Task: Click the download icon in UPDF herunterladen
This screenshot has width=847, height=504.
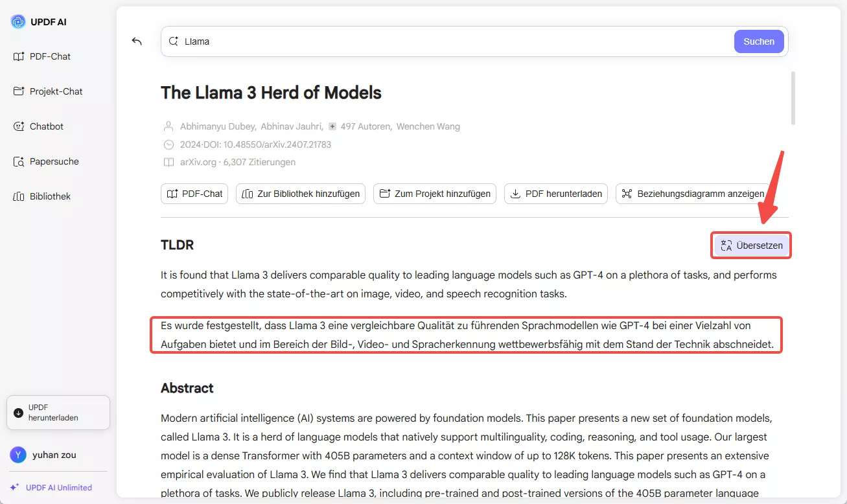Action: (x=18, y=413)
